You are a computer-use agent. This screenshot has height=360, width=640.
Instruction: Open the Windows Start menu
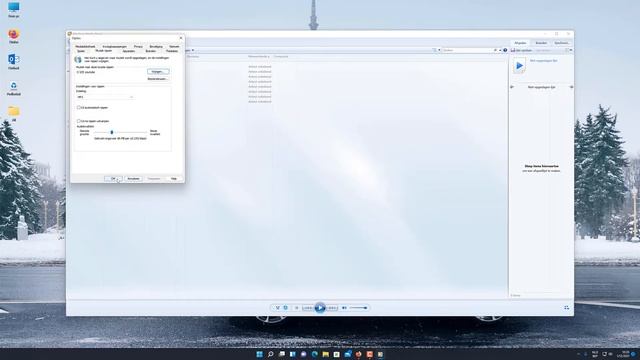pyautogui.click(x=260, y=354)
